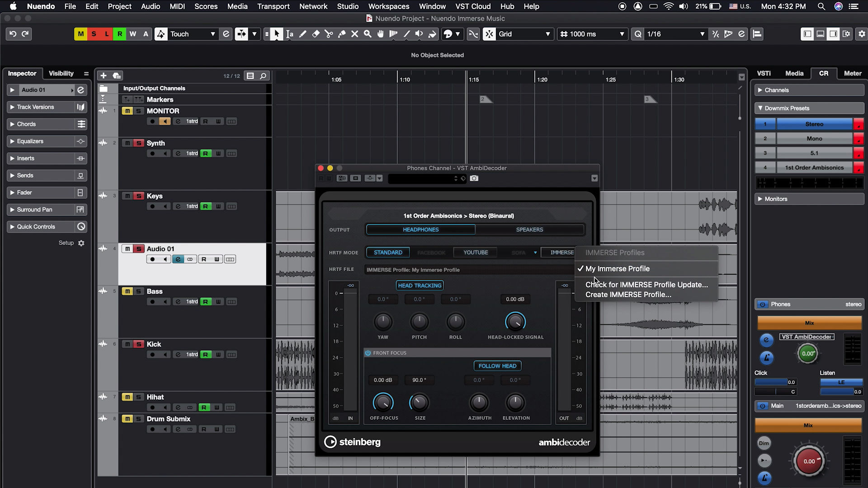Select the Eraser tool
The width and height of the screenshot is (868, 488).
316,34
